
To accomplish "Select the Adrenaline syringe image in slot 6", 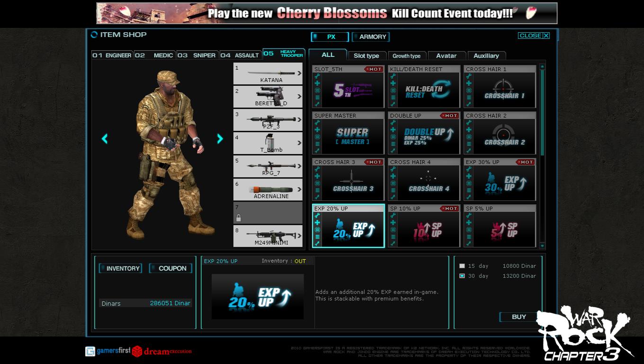I will click(270, 189).
